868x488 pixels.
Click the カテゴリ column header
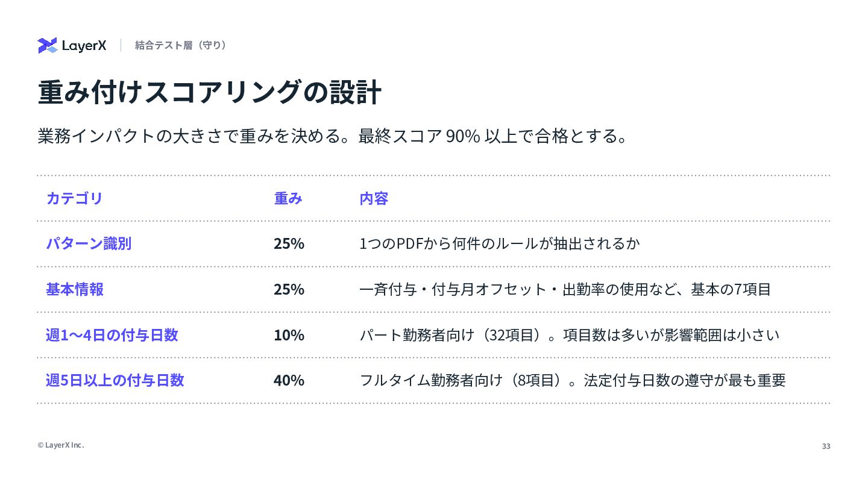(74, 198)
